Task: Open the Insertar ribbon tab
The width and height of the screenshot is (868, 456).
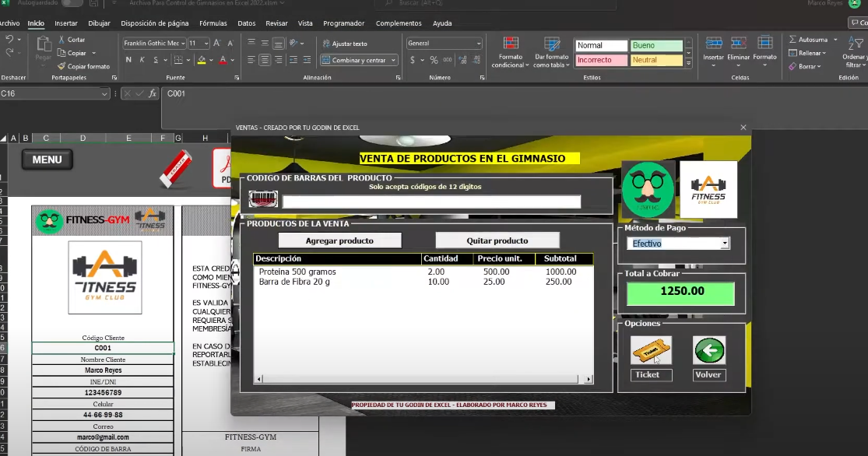Action: click(x=66, y=23)
